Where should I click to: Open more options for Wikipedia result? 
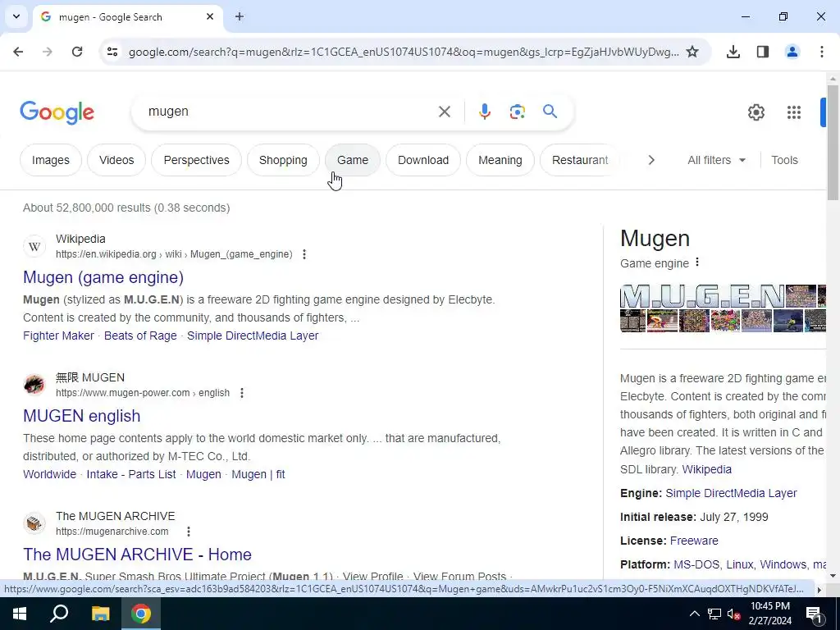click(304, 254)
